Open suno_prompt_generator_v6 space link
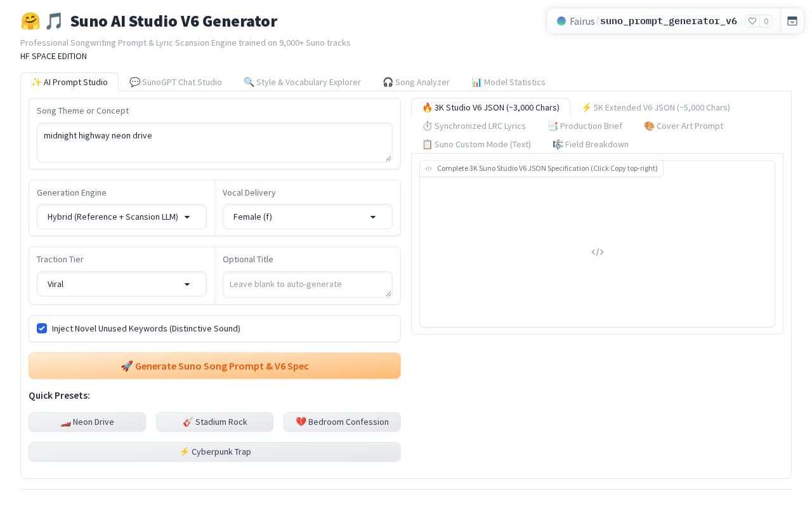812x508 pixels. click(x=669, y=21)
